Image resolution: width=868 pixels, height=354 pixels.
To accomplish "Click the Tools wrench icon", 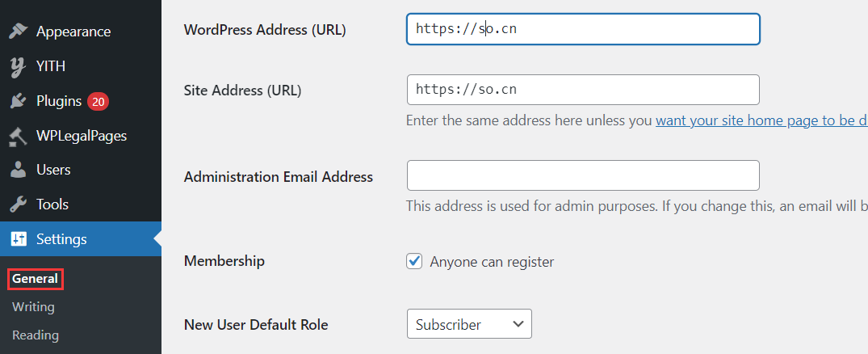I will (x=18, y=204).
